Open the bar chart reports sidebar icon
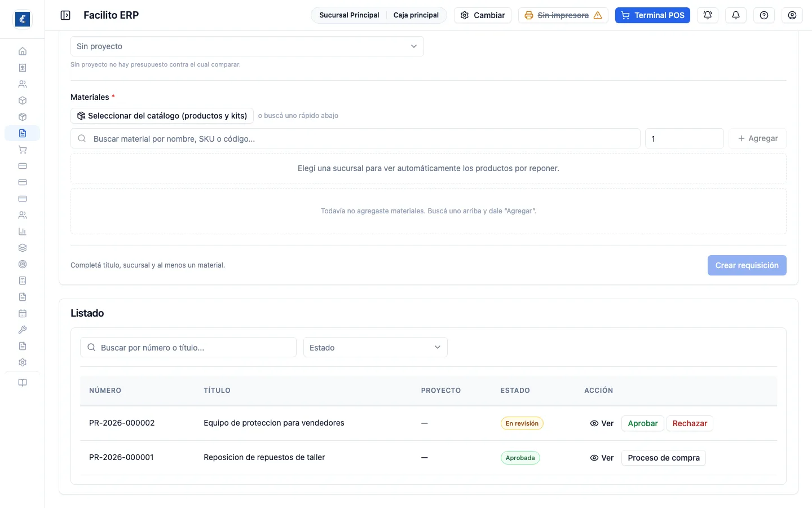The image size is (812, 508). [x=23, y=231]
